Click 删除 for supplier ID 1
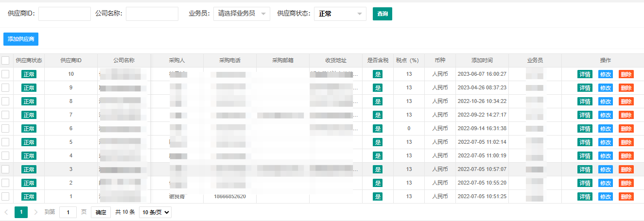Viewport: 644px width, 221px height. click(626, 197)
